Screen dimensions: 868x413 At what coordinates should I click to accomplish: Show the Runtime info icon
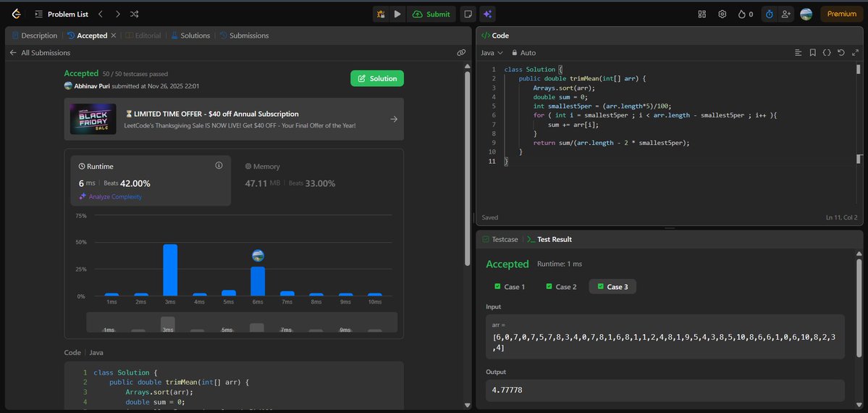[x=219, y=165]
